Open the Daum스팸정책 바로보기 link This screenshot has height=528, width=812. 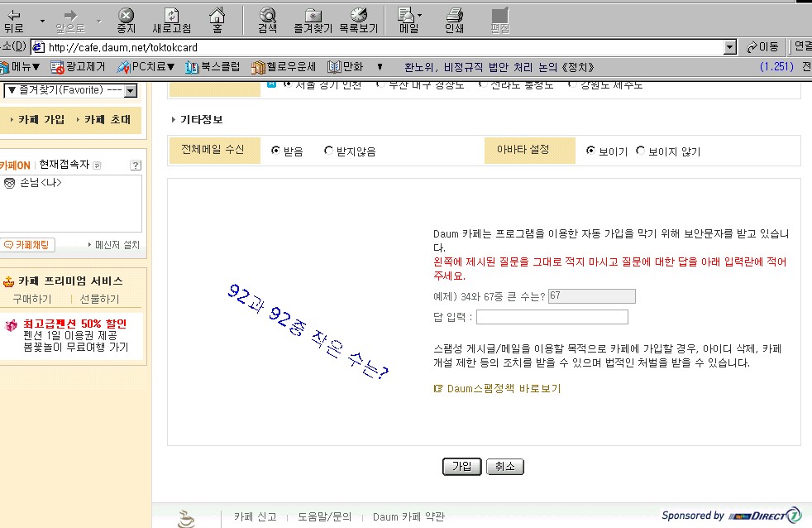click(503, 388)
